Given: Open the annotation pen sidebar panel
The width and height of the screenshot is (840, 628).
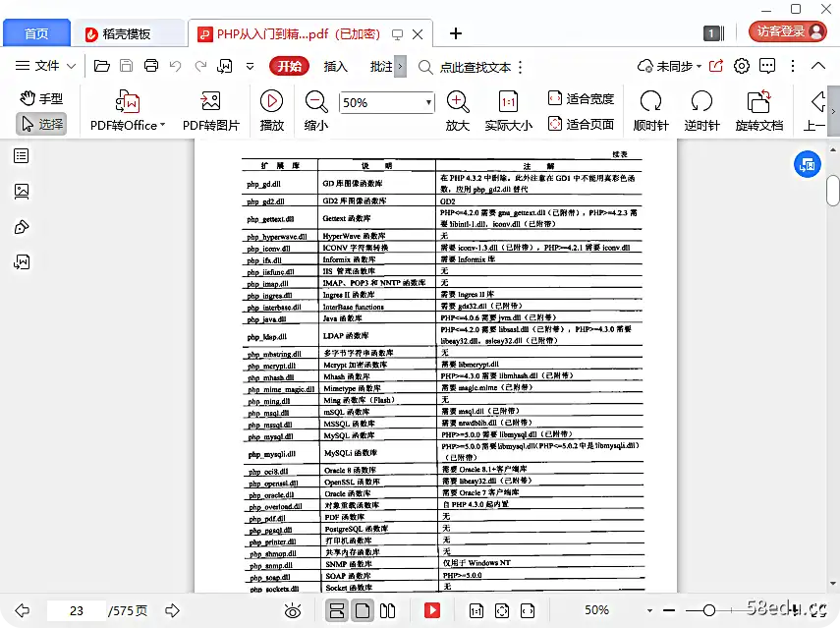Looking at the screenshot, I should coord(22,227).
